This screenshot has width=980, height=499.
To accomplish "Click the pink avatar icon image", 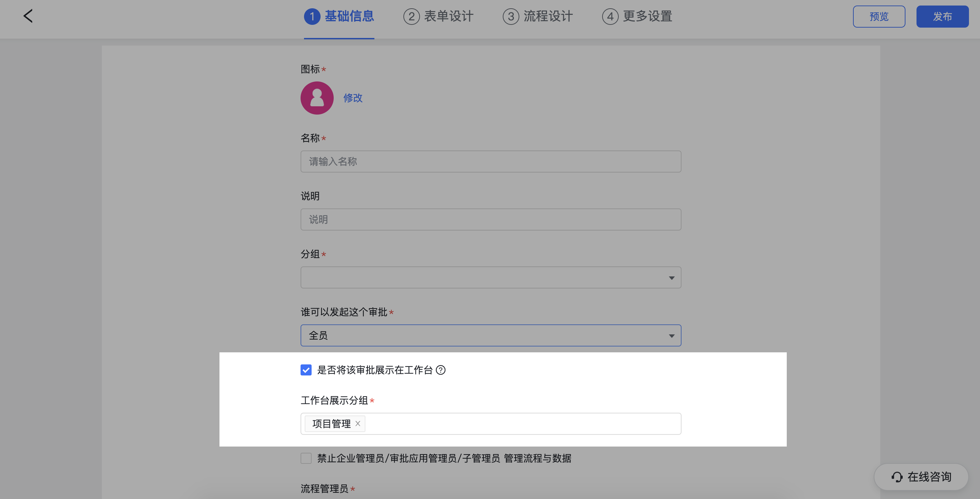I will tap(317, 98).
